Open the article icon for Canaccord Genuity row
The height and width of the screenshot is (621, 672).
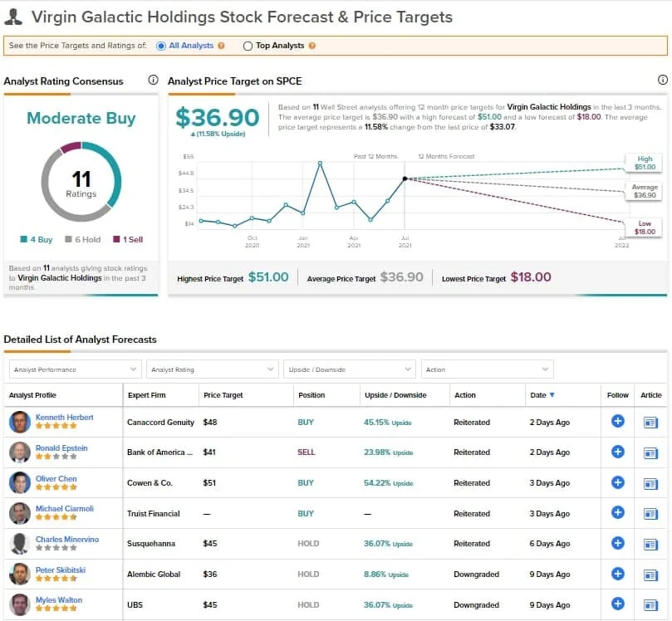coord(650,423)
